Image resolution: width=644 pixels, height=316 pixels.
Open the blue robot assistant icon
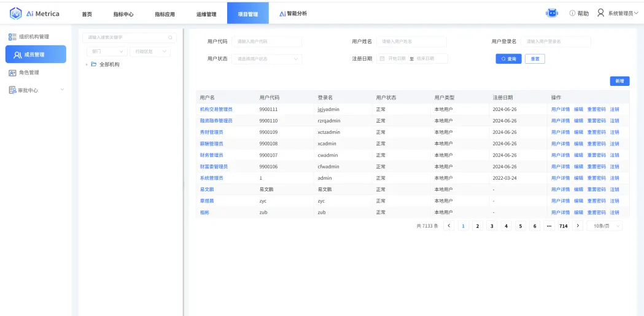tap(552, 13)
